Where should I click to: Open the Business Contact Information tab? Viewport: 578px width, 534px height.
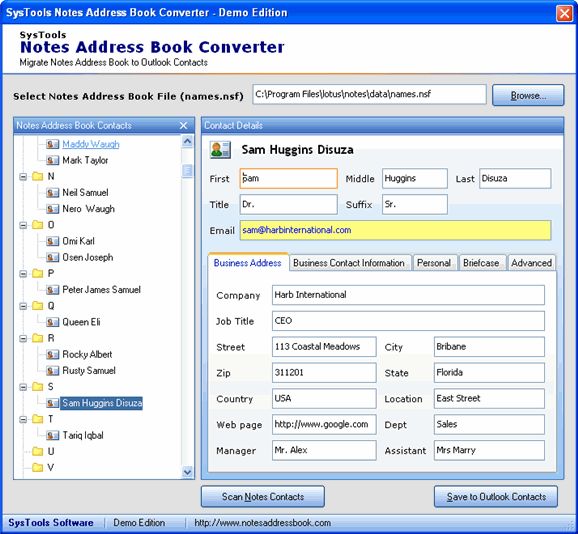(349, 263)
